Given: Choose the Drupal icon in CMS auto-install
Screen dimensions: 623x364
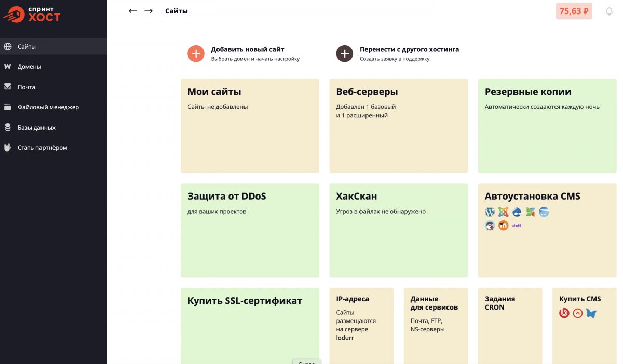Looking at the screenshot, I should (517, 212).
